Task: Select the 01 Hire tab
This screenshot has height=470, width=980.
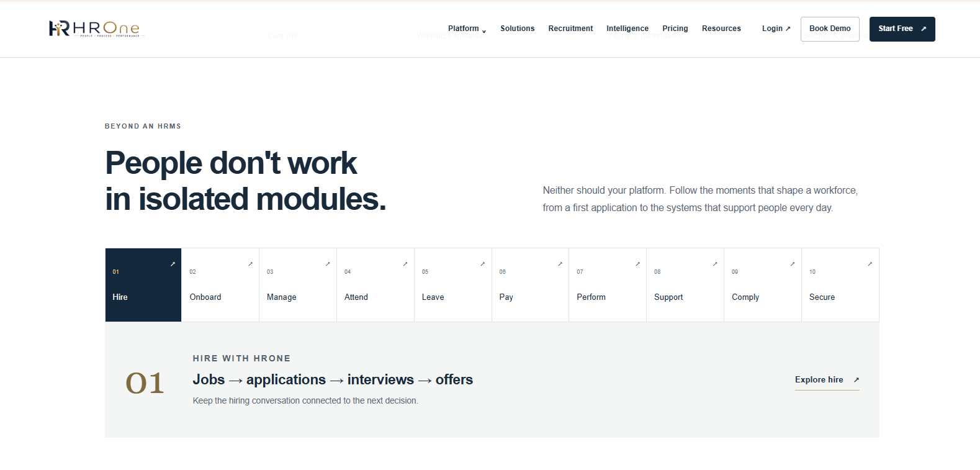Action: (x=143, y=285)
